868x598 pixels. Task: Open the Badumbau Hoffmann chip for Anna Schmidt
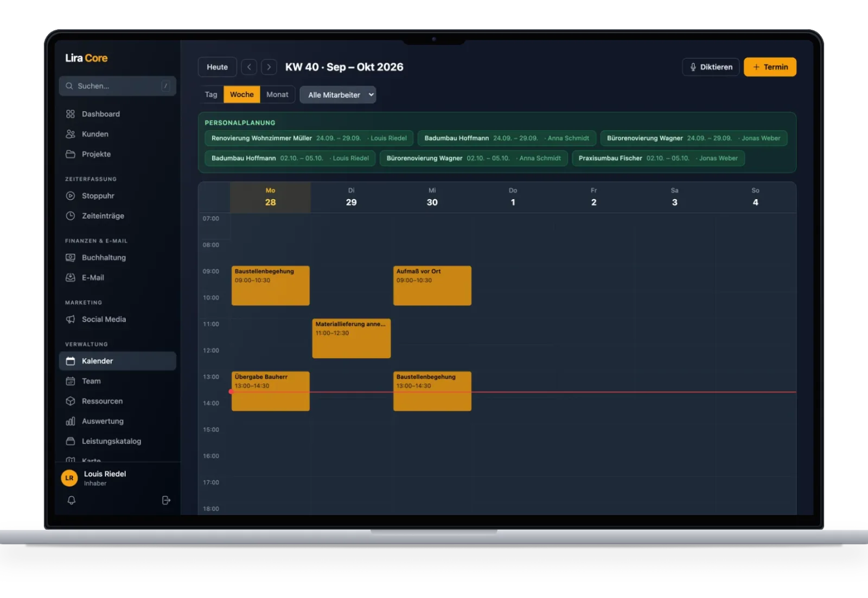pos(507,138)
